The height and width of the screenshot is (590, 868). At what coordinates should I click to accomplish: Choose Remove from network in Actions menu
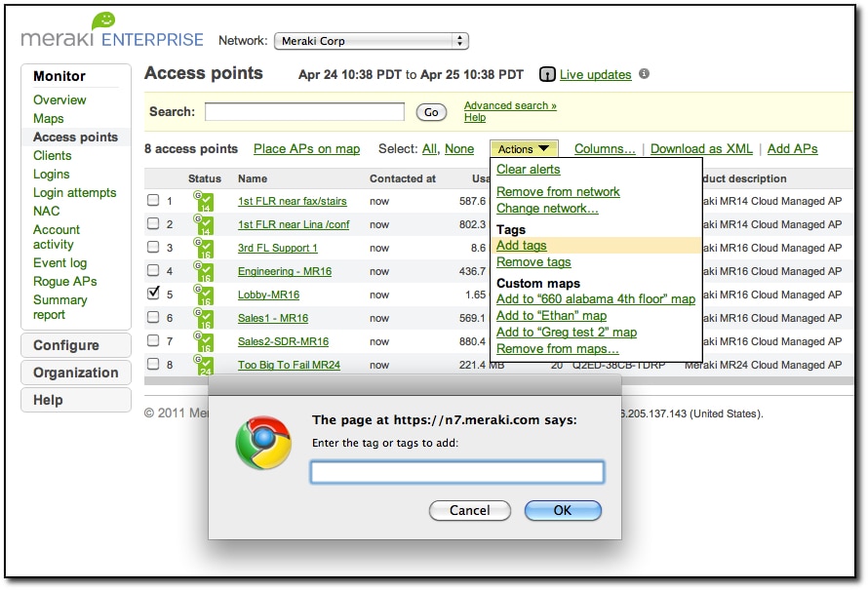pyautogui.click(x=558, y=191)
